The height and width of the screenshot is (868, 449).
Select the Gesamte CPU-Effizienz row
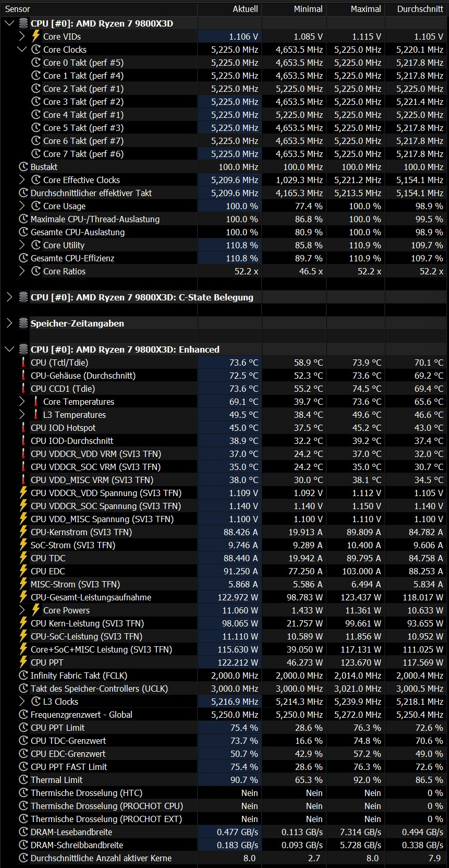(x=224, y=258)
